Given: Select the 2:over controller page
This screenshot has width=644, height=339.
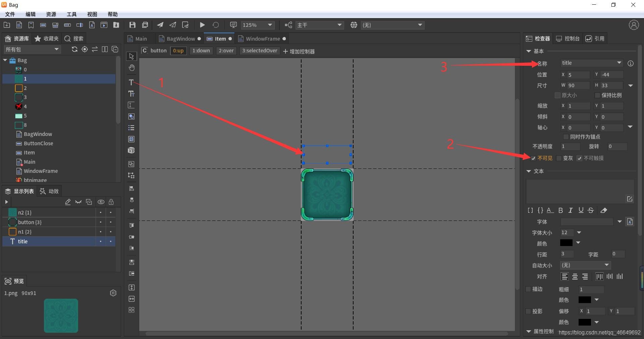Looking at the screenshot, I should [x=226, y=51].
